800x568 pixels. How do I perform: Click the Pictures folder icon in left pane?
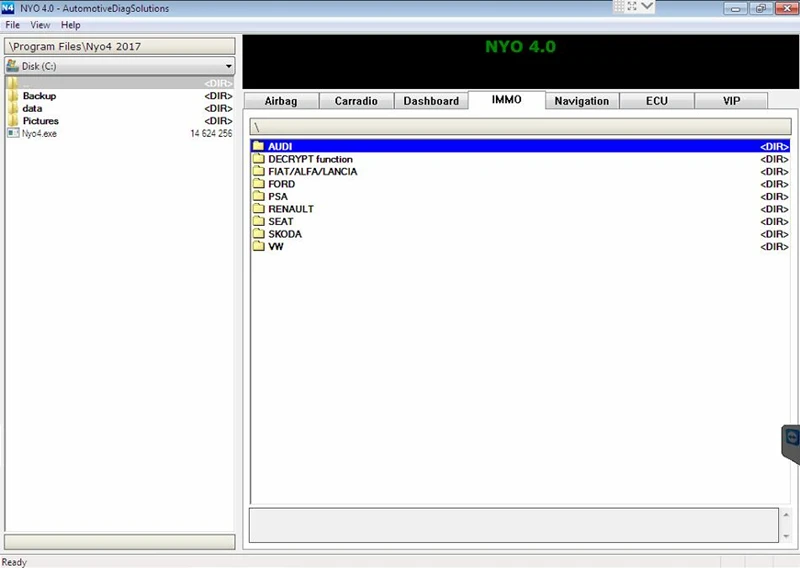[13, 121]
